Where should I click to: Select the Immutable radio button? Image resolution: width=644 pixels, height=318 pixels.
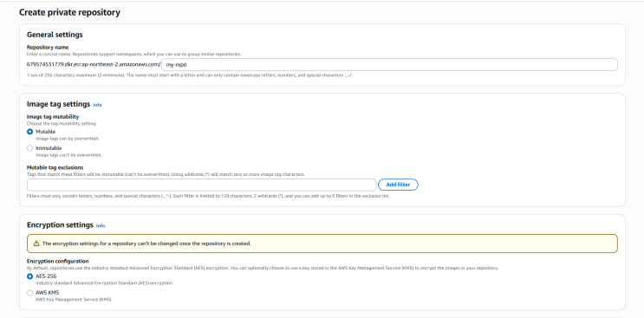coord(29,148)
